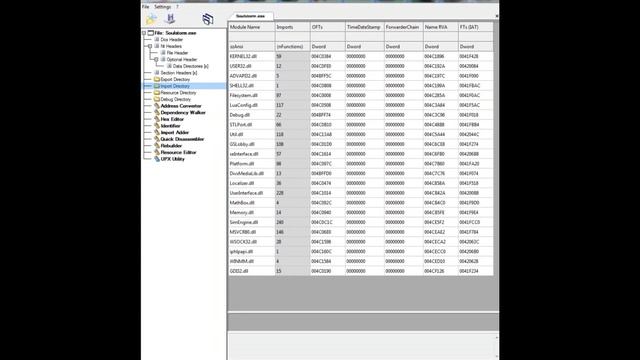Screen dimensions: 640x360
Task: Click the Export Directory folder icon
Action: coord(157,79)
